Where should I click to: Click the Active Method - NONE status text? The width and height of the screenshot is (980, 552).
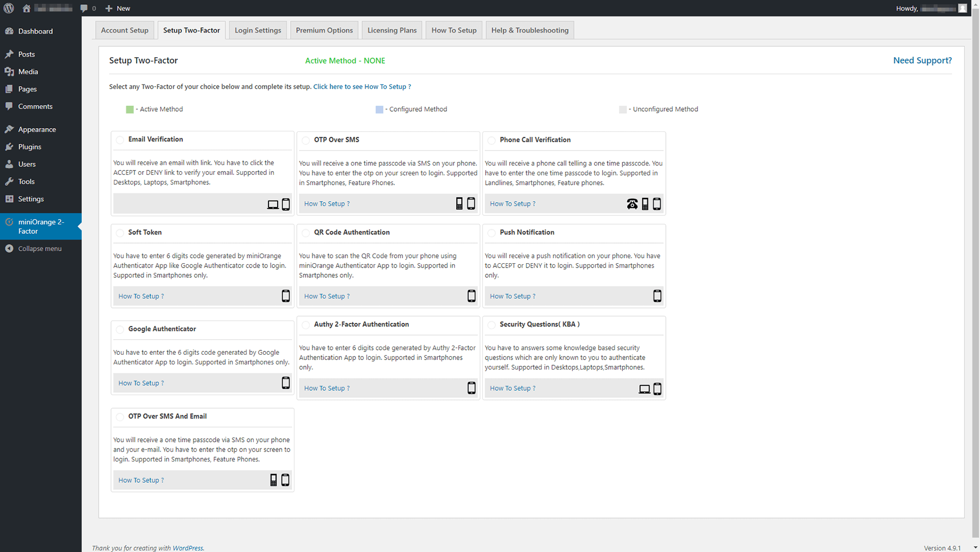[345, 60]
